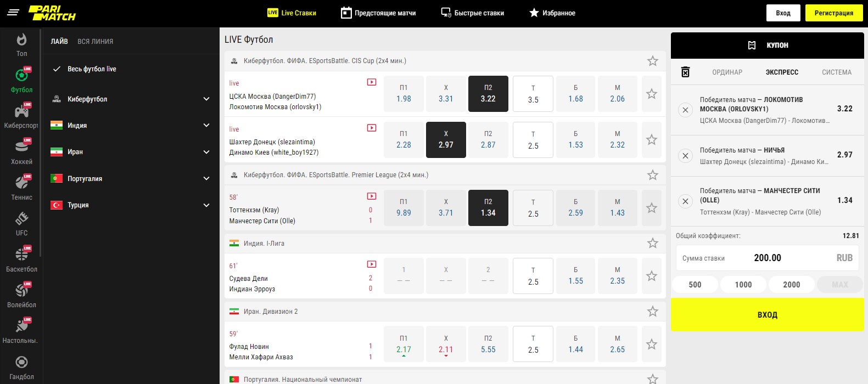The image size is (868, 384).
Task: Click the Сумма ставки input field
Action: (767, 258)
